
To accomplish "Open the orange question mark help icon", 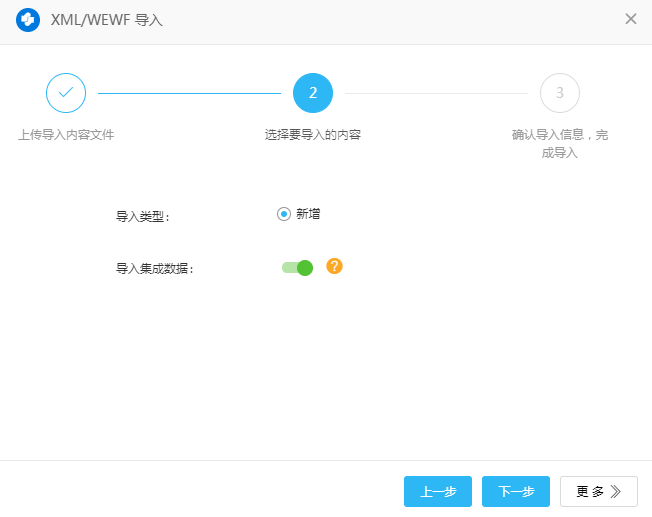I will pyautogui.click(x=335, y=266).
